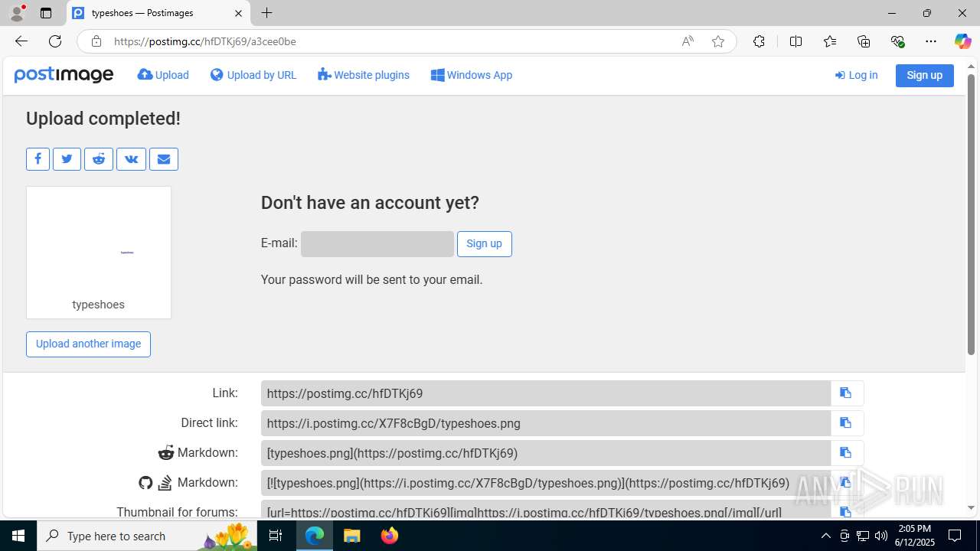Share upload on Twitter
The height and width of the screenshot is (551, 980).
tap(67, 159)
